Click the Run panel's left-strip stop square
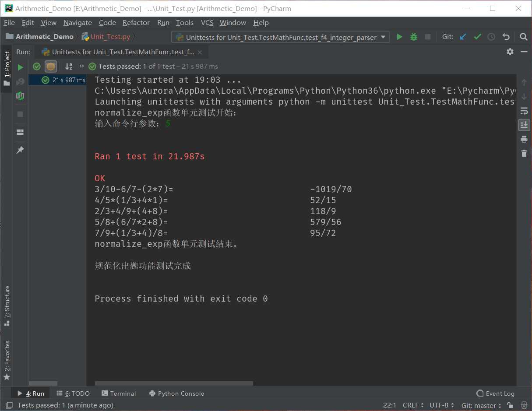 20,114
